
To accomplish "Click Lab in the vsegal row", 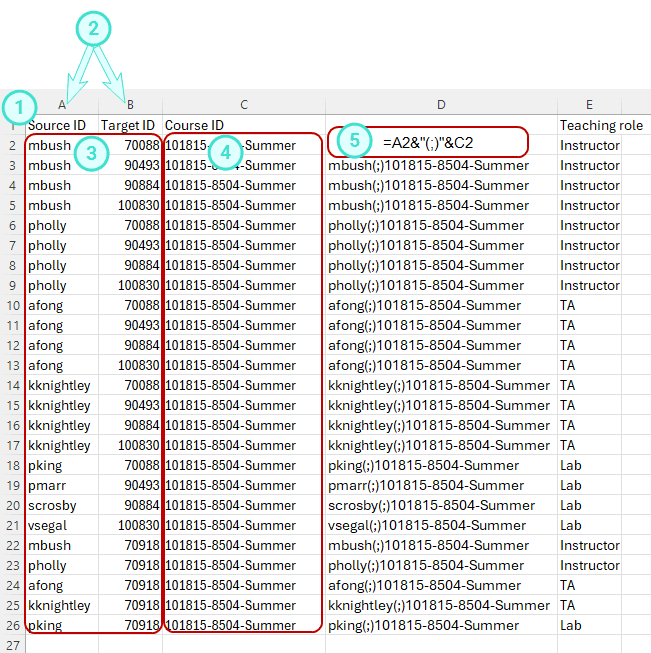I will pos(589,525).
